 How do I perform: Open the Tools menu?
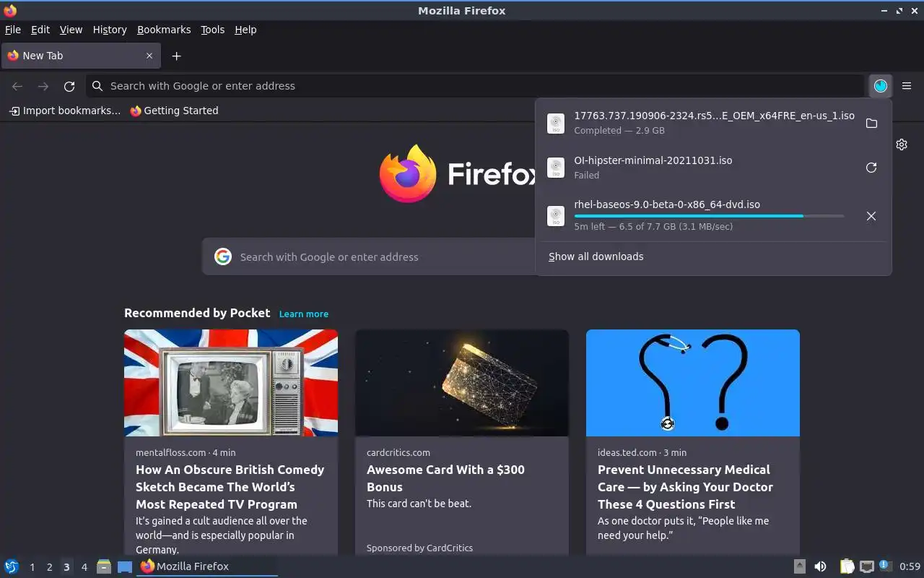click(212, 30)
